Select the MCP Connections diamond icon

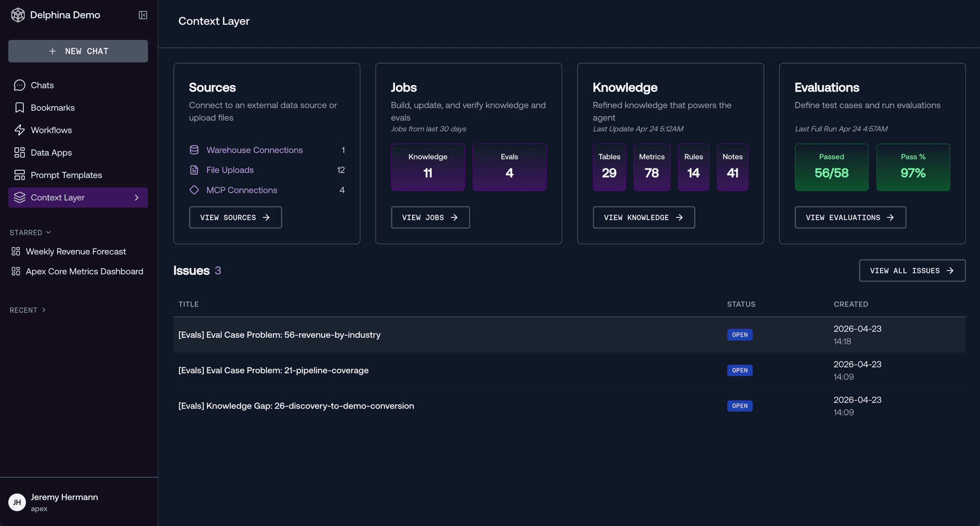[194, 190]
